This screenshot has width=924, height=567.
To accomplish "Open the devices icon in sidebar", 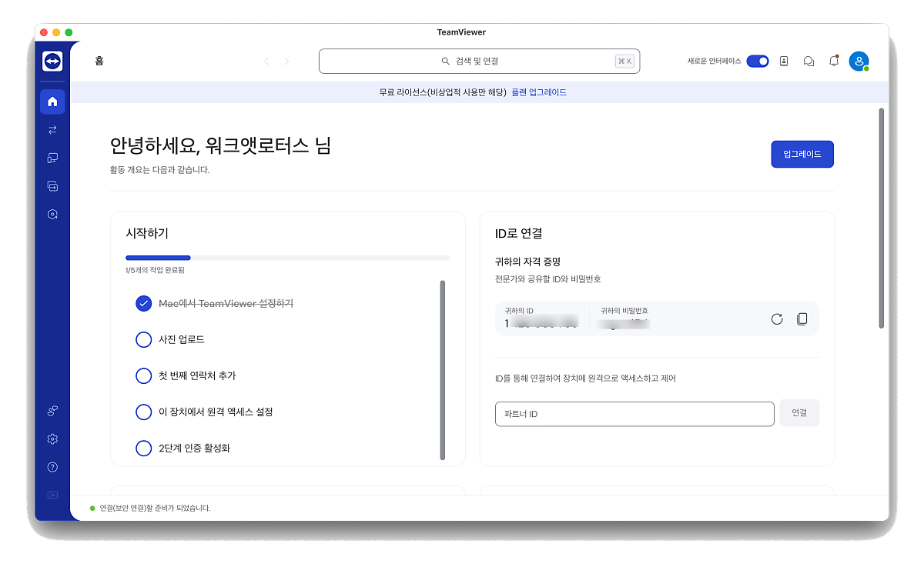I will click(52, 158).
